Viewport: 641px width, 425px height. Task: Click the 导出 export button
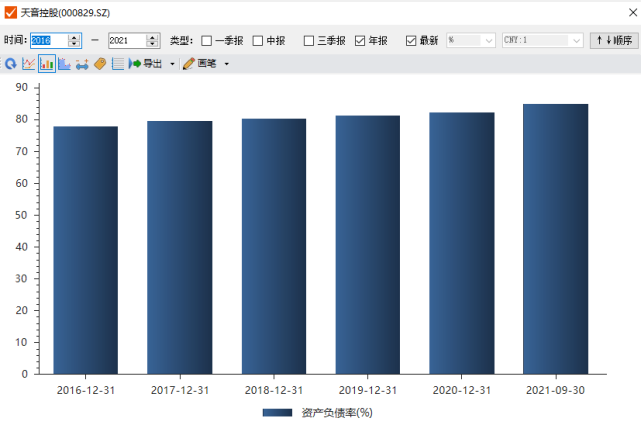click(x=146, y=64)
